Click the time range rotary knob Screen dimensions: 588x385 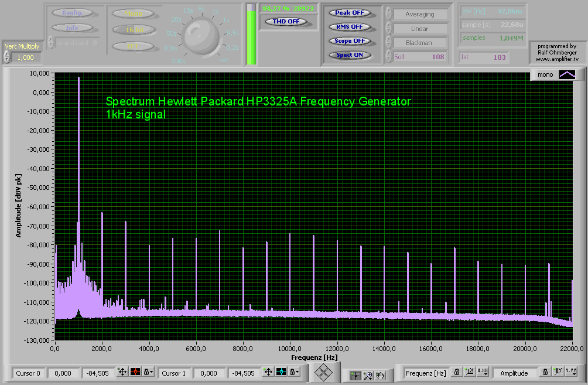201,35
